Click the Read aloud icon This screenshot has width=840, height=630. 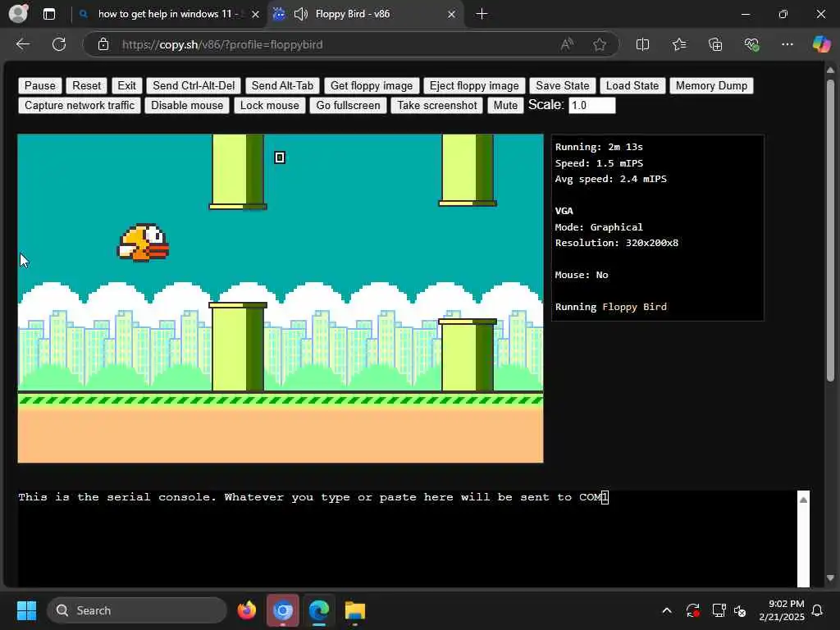tap(567, 44)
